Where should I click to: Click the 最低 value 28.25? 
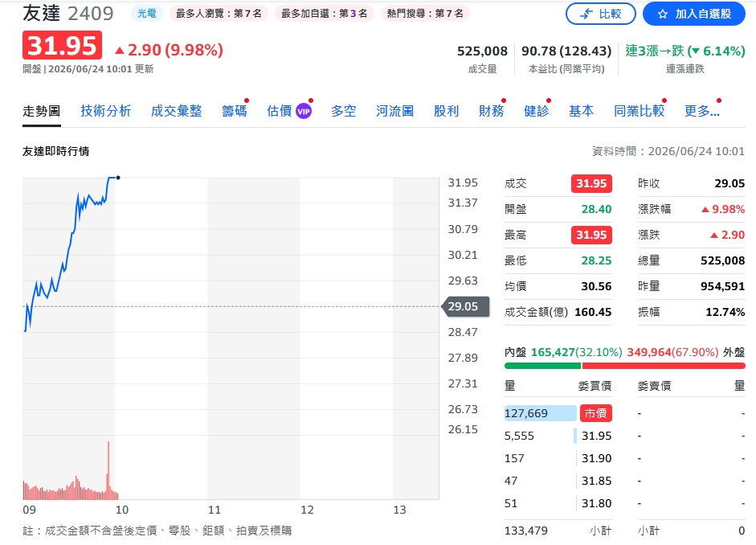596,261
